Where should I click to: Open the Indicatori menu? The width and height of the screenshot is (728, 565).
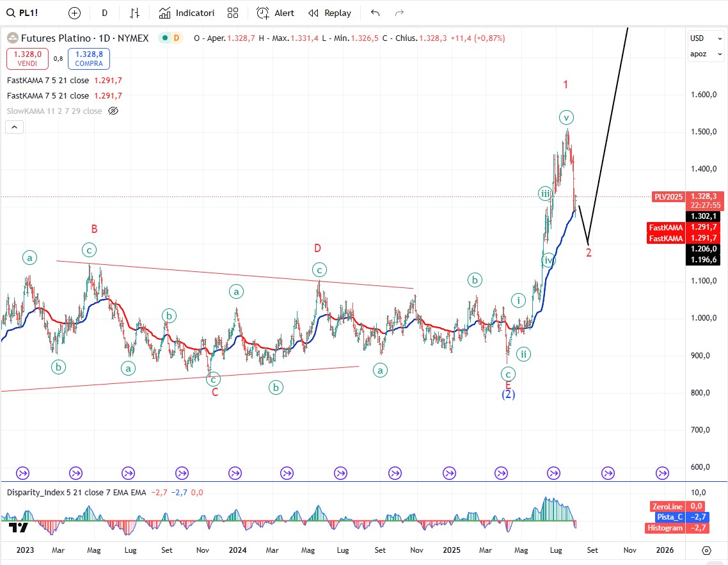(x=187, y=13)
